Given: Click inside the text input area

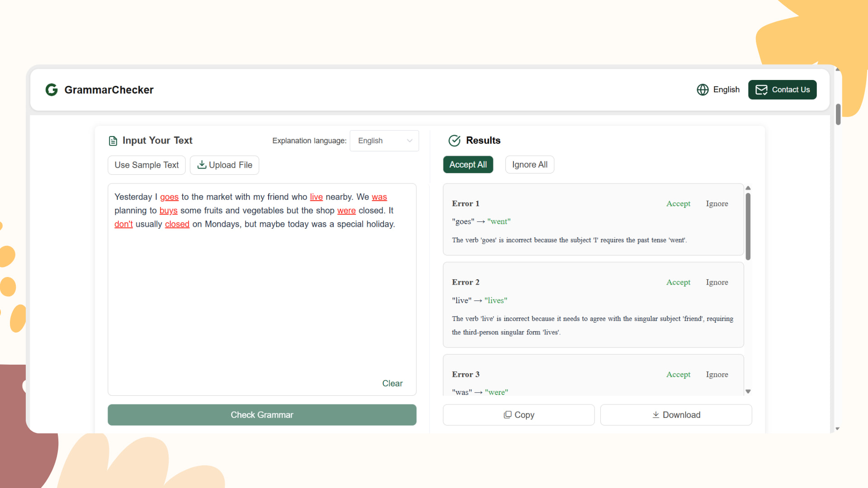Looking at the screenshot, I should (261, 289).
